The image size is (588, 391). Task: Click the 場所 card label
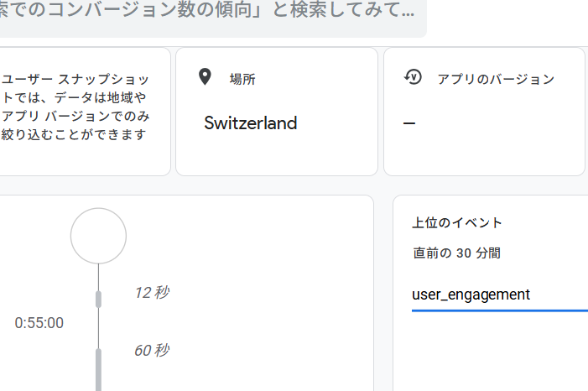click(x=242, y=80)
